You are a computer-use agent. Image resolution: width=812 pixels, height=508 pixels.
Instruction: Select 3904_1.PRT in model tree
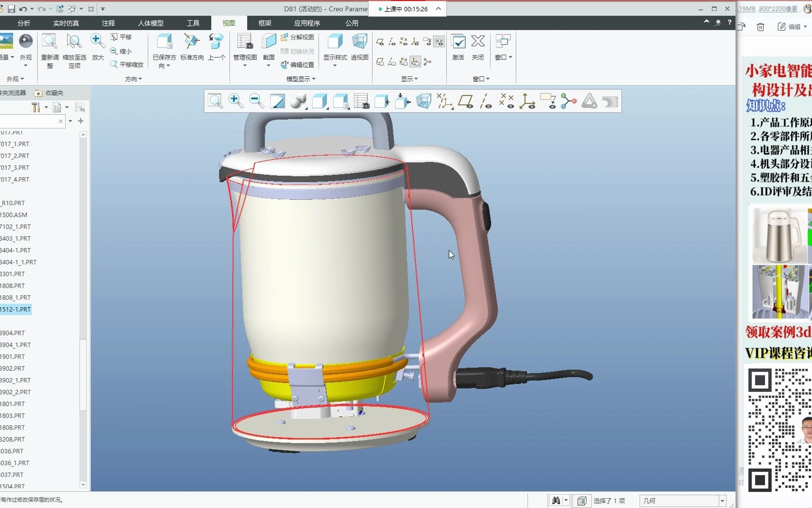(x=16, y=344)
